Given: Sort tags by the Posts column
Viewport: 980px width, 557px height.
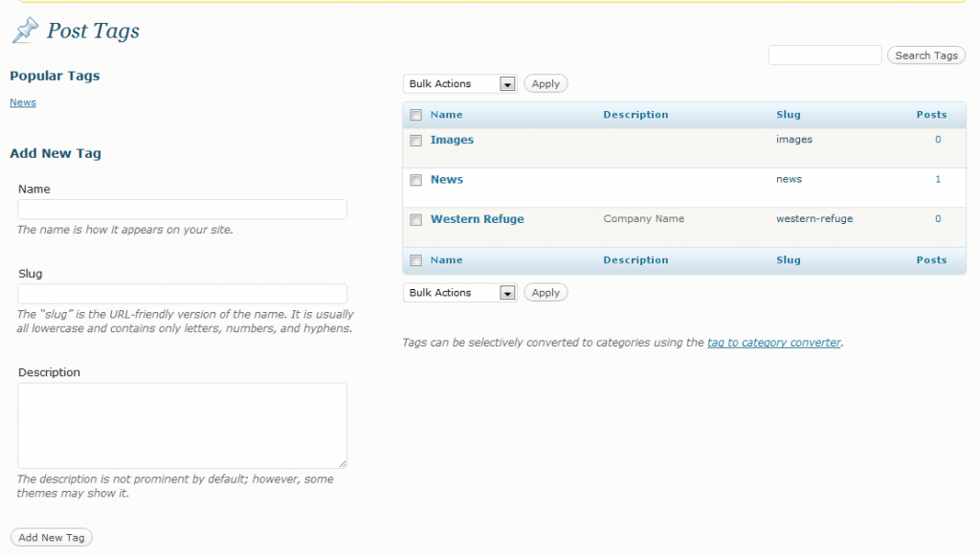Looking at the screenshot, I should pos(931,114).
